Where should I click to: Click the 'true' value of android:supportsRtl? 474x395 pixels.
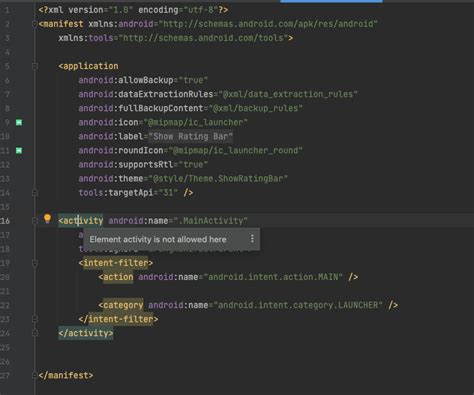click(x=193, y=165)
